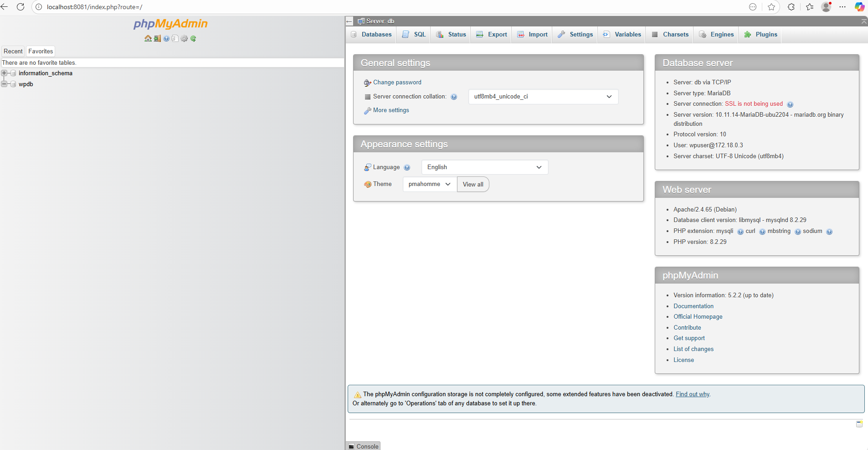Click the browser favorites star icon
This screenshot has height=450, width=868.
[771, 7]
